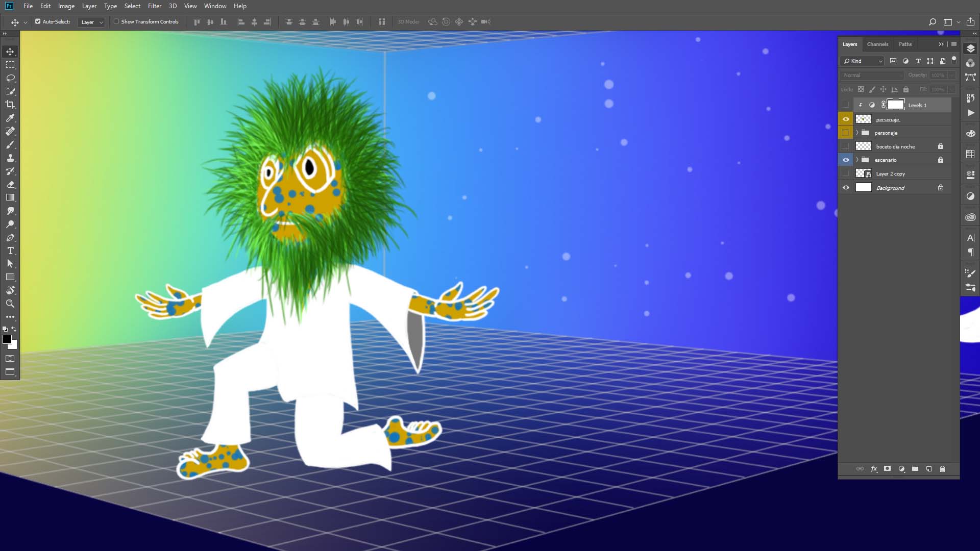Enable Show Transform Controls checkbox
Viewport: 980px width, 551px height.
[116, 21]
